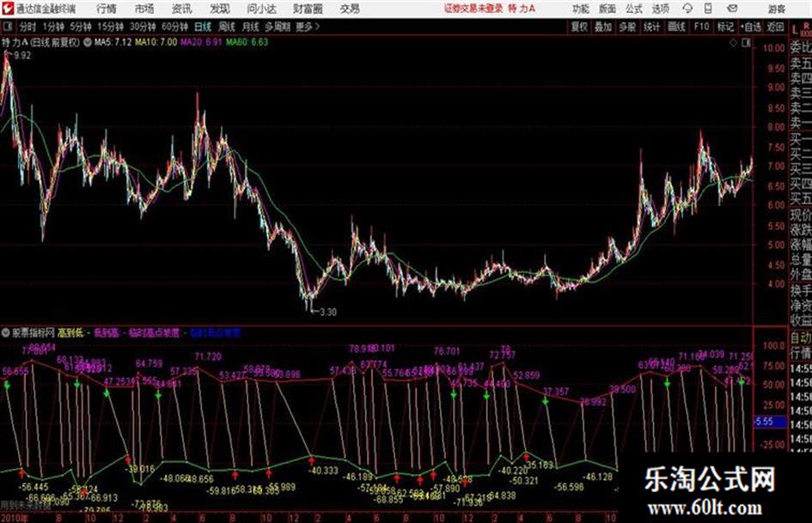Viewport: 812px width, 523px height.
Task: Click the mobile phone icon
Action: pos(708,9)
